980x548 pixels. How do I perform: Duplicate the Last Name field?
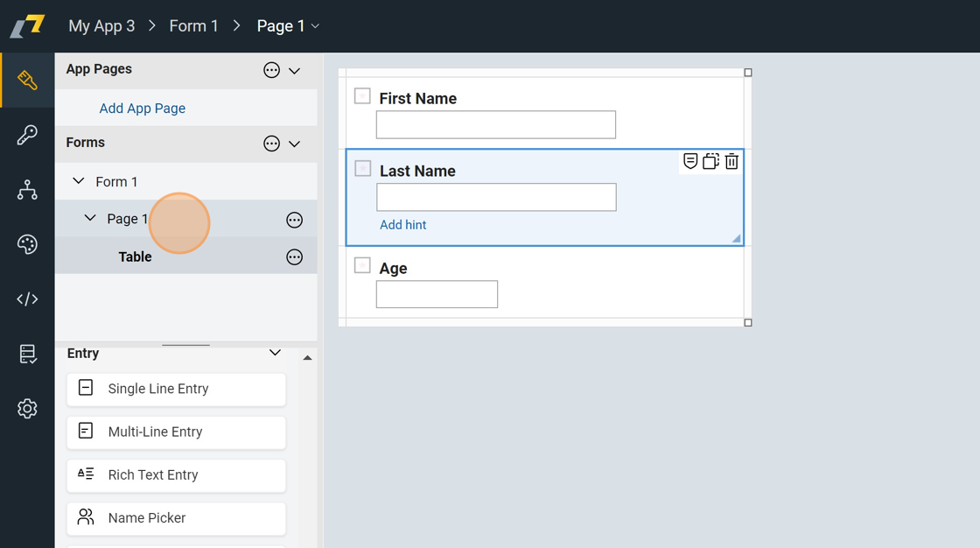(x=710, y=162)
